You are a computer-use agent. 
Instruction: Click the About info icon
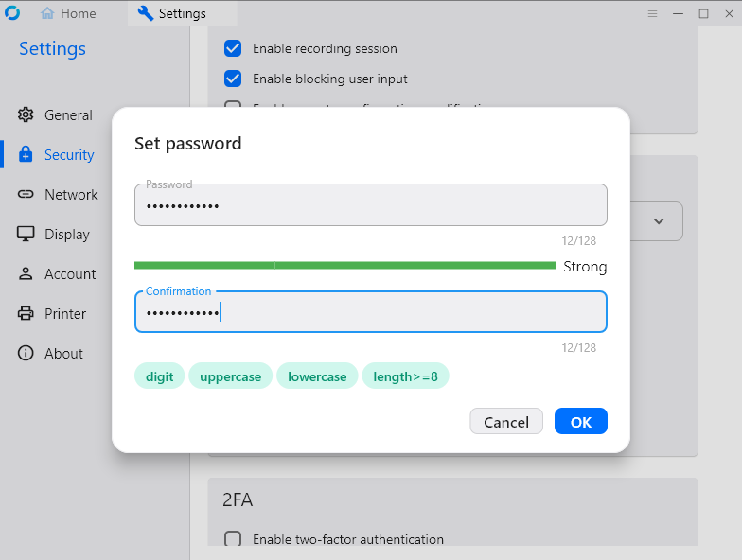coord(26,354)
